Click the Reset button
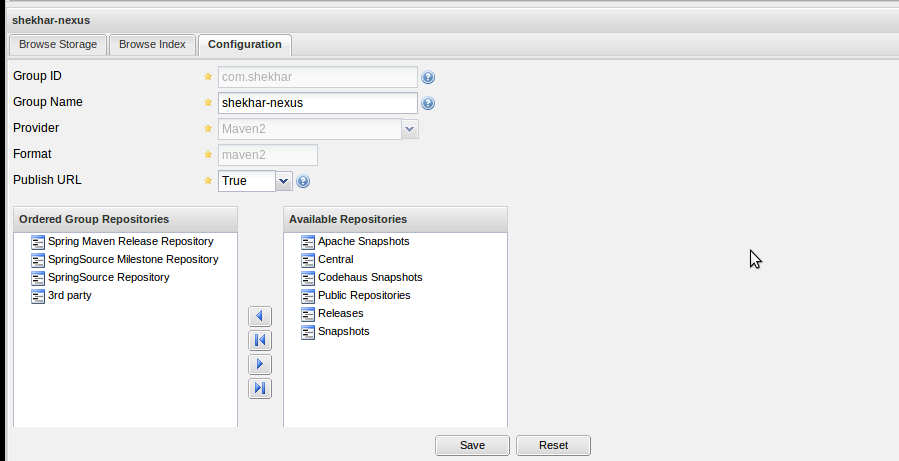The height and width of the screenshot is (461, 899). [x=553, y=445]
